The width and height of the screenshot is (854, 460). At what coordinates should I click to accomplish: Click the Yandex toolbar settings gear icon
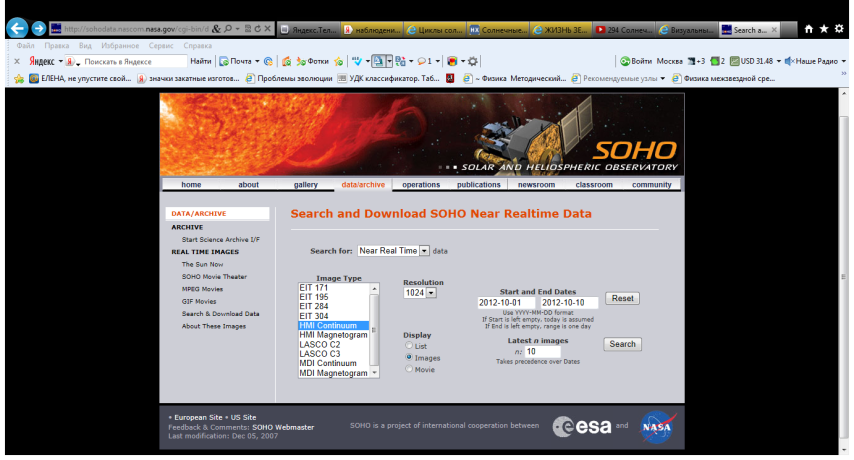(x=473, y=62)
